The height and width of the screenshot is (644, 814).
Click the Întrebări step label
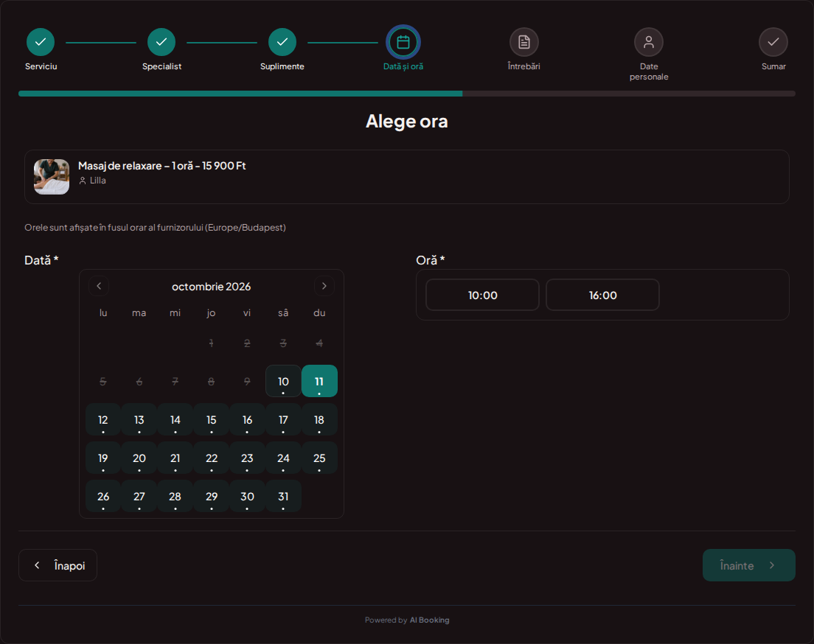(x=523, y=66)
